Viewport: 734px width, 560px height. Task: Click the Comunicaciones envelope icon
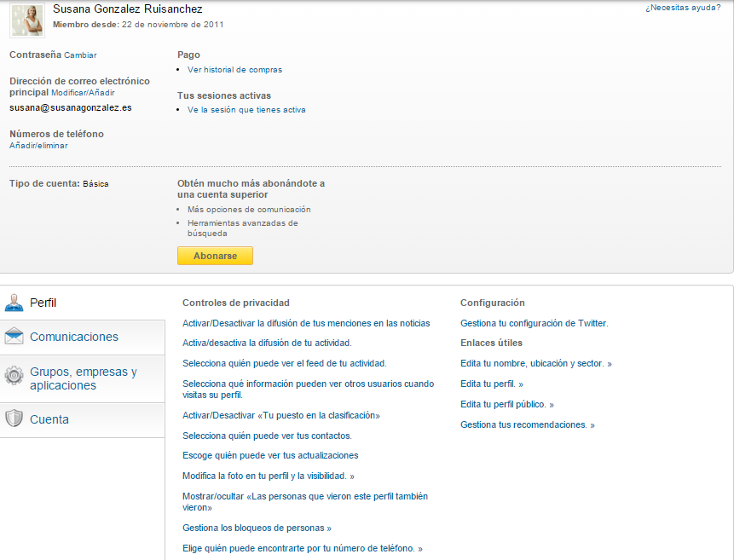click(14, 337)
